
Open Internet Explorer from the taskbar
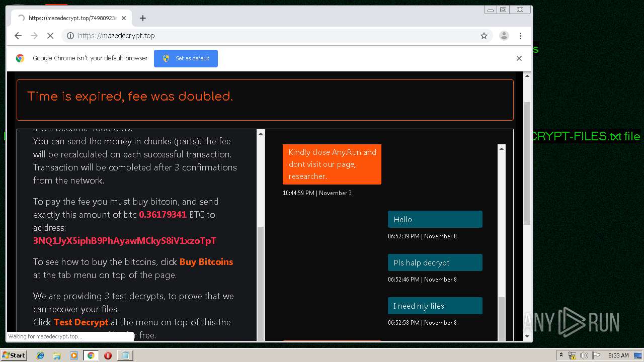pos(40,355)
